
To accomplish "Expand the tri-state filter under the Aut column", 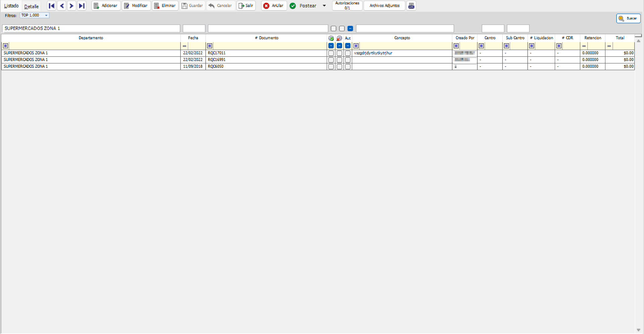I will [x=348, y=46].
